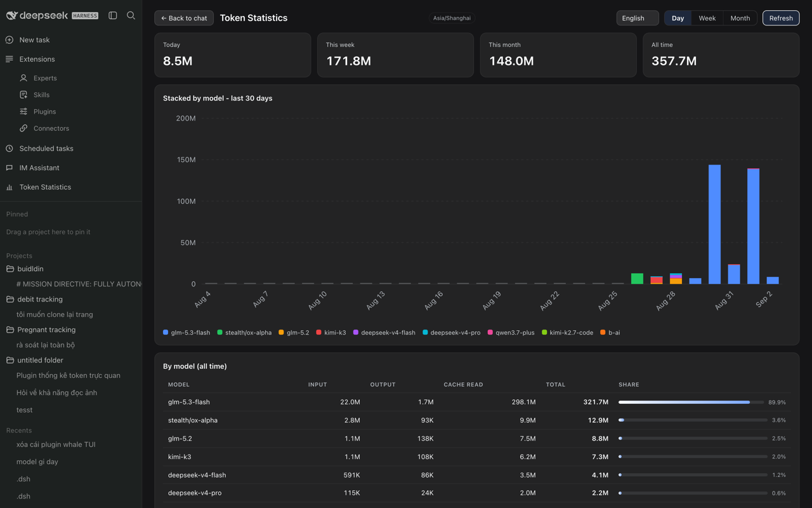The height and width of the screenshot is (508, 812).
Task: Click the kimi-k3 table row
Action: tap(476, 457)
